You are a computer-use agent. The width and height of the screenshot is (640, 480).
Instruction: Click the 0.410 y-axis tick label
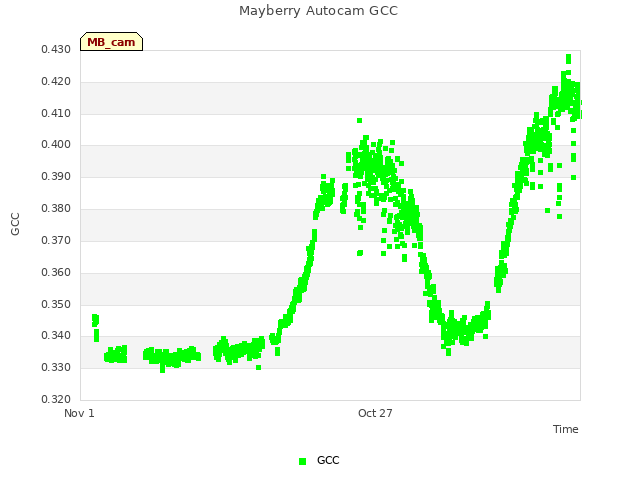click(x=56, y=113)
